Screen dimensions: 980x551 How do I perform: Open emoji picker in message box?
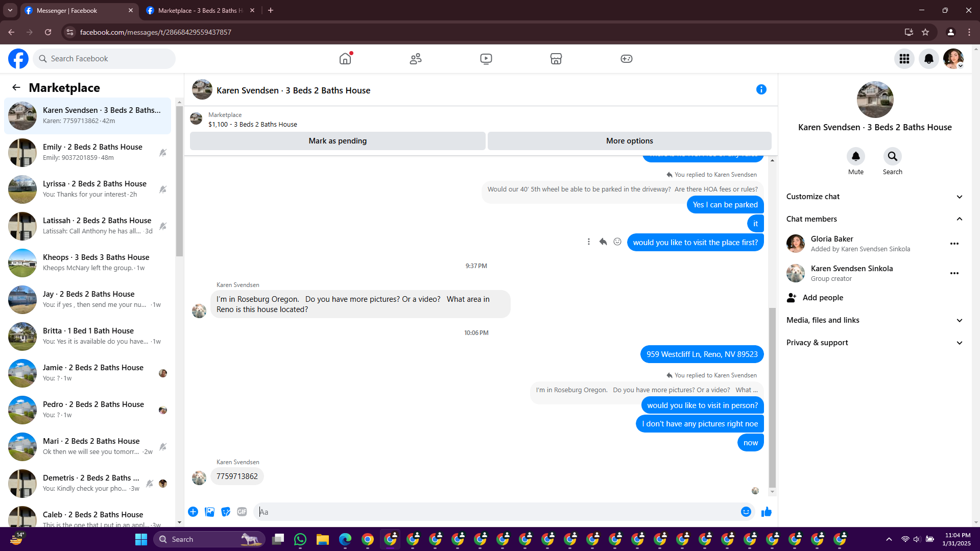click(746, 512)
